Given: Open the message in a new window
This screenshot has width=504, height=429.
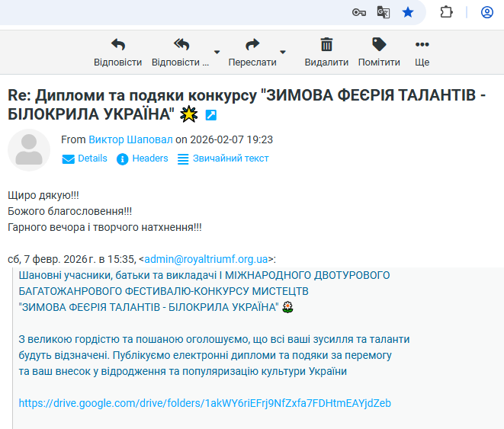Looking at the screenshot, I should coord(211,115).
